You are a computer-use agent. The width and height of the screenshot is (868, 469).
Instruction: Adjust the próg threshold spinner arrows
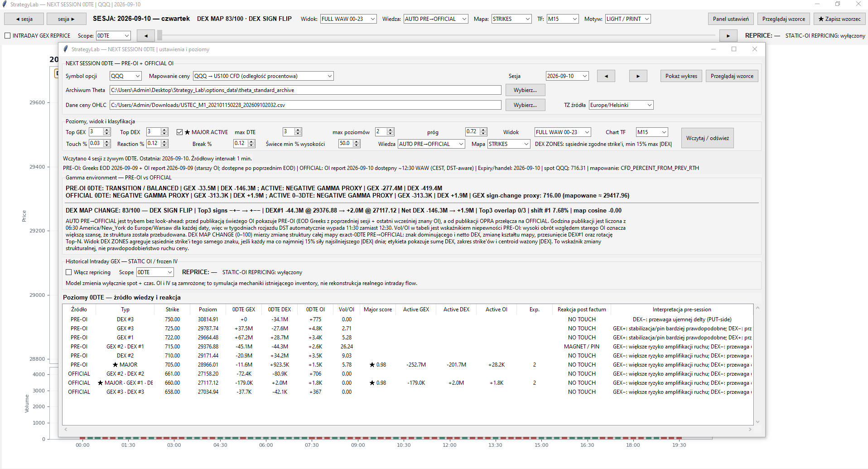[x=483, y=132]
